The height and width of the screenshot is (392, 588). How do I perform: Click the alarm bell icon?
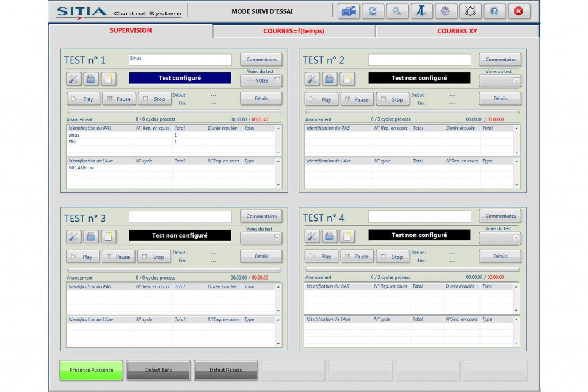tap(470, 11)
